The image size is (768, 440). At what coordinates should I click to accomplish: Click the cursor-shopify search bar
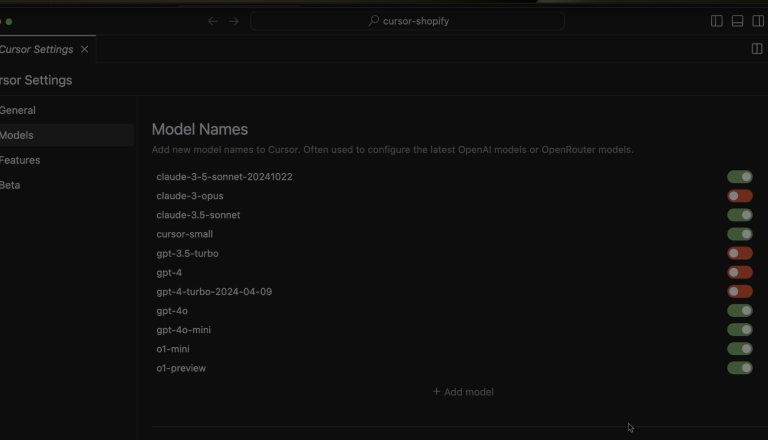click(x=407, y=21)
